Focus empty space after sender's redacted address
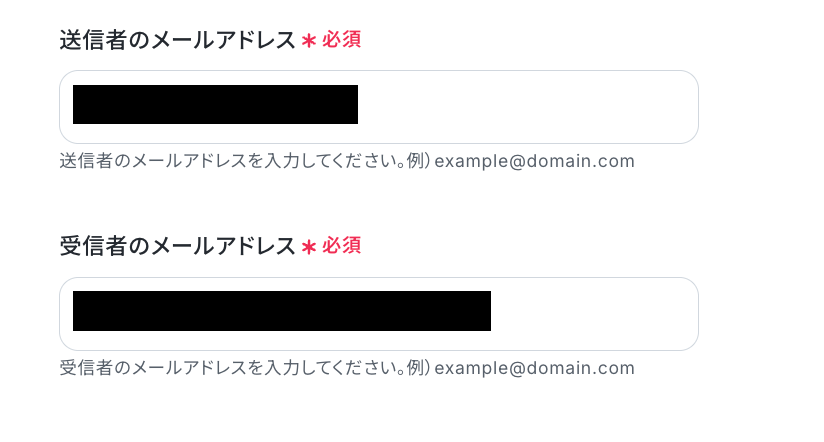The height and width of the screenshot is (442, 824). pos(526,107)
